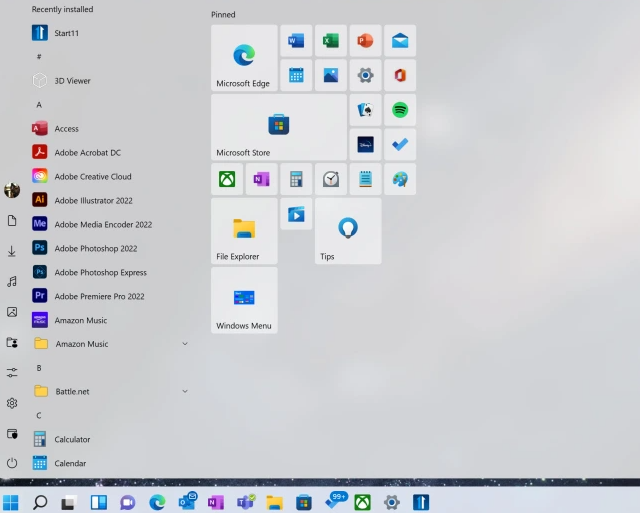The image size is (640, 513).
Task: Select the letter A section header
Action: [39, 105]
